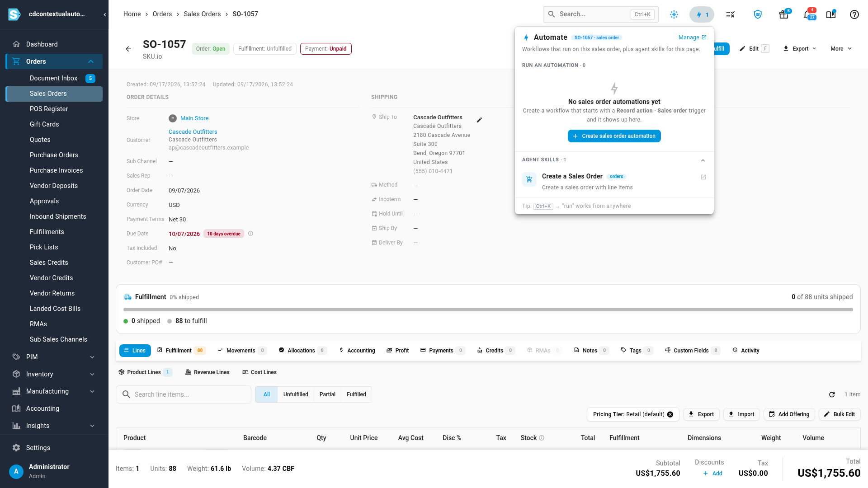Collapse the sidebar with the chevron
Image resolution: width=868 pixels, height=488 pixels.
105,14
